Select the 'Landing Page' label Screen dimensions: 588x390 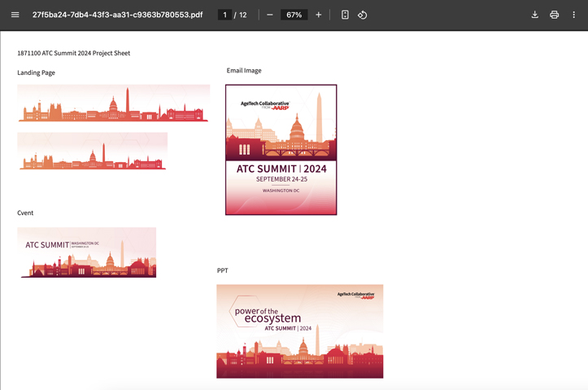click(36, 72)
